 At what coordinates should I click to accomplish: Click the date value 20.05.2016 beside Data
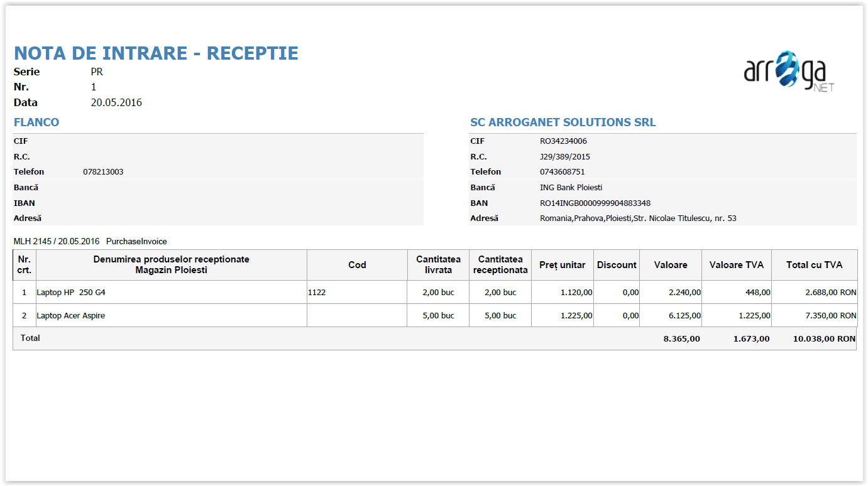pos(116,102)
